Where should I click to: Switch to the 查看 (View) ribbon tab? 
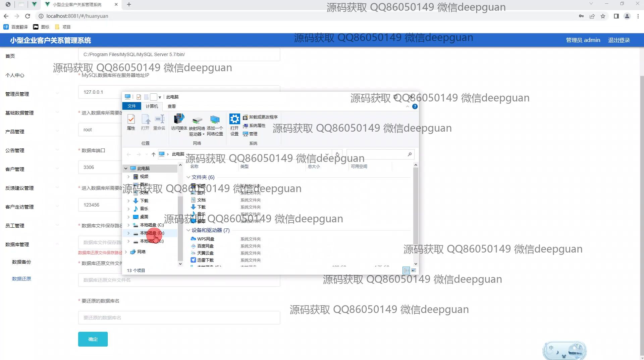tap(172, 106)
